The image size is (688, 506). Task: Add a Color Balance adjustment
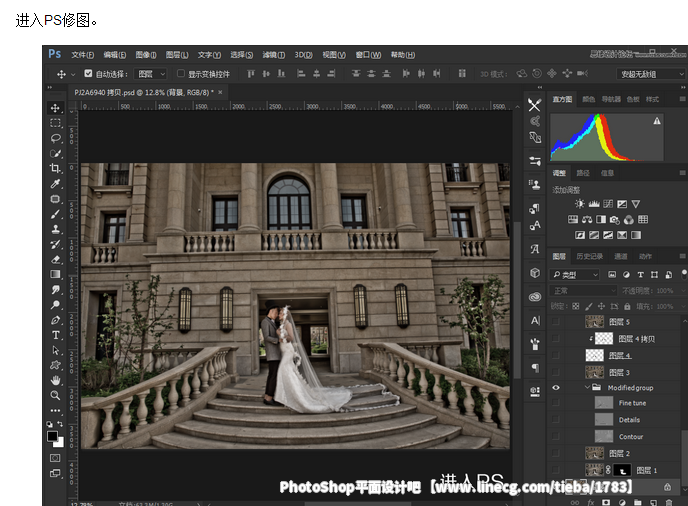(x=587, y=219)
